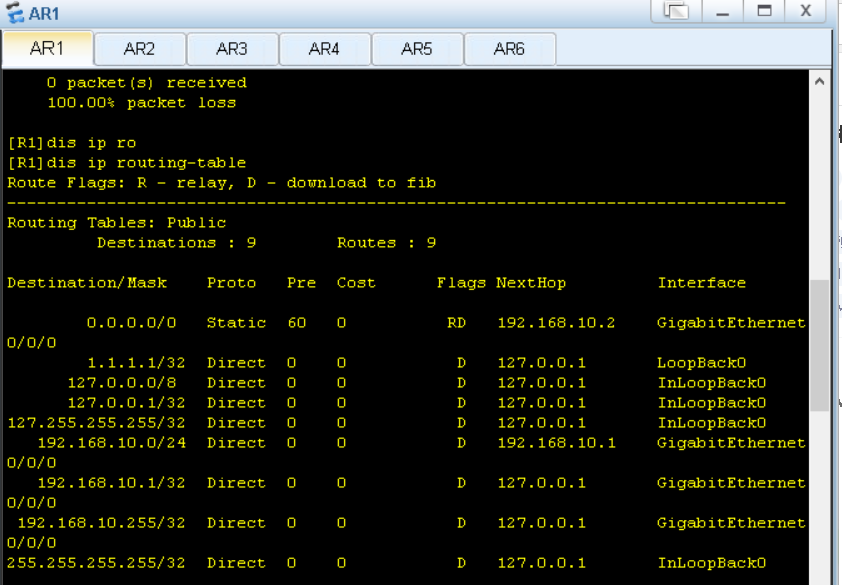Viewport: 842px width, 585px height.
Task: Click the 'Flags' column header
Action: [x=461, y=283]
